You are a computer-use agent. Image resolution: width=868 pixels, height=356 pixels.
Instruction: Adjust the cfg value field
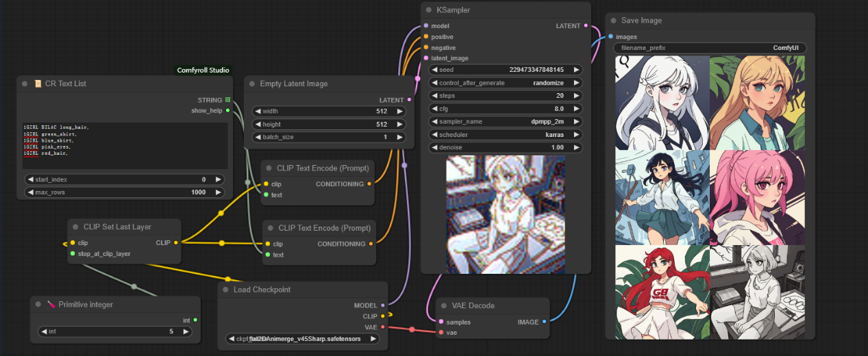[506, 108]
